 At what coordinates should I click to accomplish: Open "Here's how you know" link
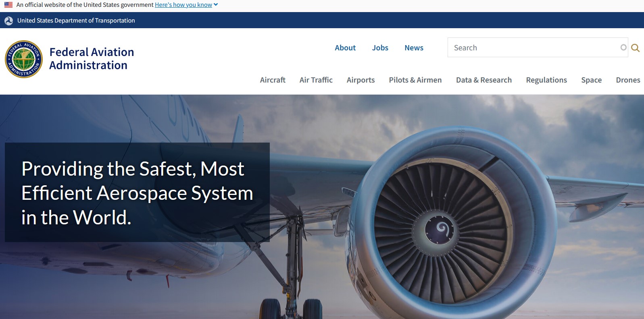point(183,5)
